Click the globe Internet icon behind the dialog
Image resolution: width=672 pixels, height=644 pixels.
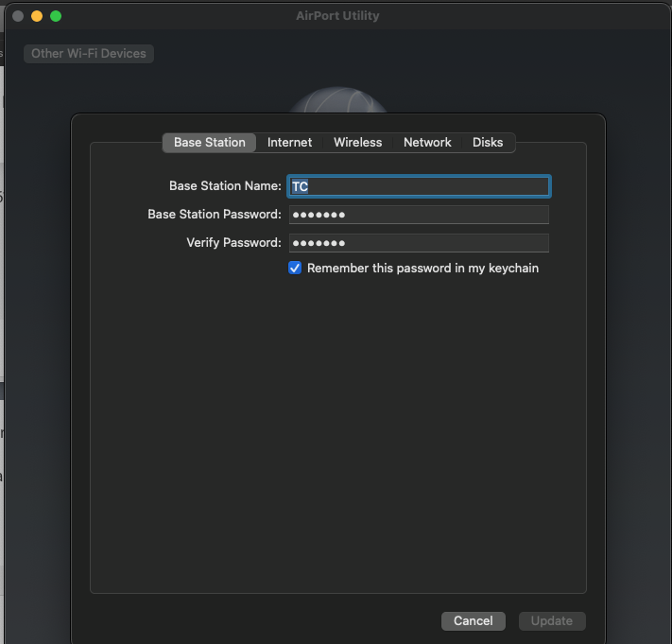[x=338, y=100]
